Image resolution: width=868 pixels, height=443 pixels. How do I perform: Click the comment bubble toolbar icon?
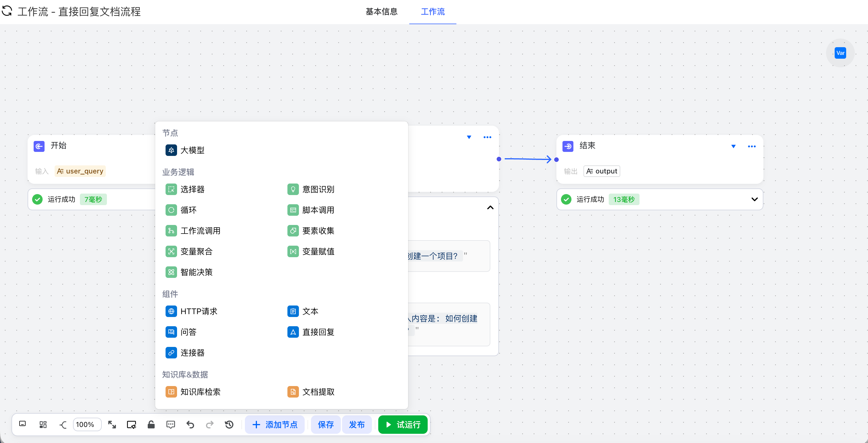[x=170, y=425]
